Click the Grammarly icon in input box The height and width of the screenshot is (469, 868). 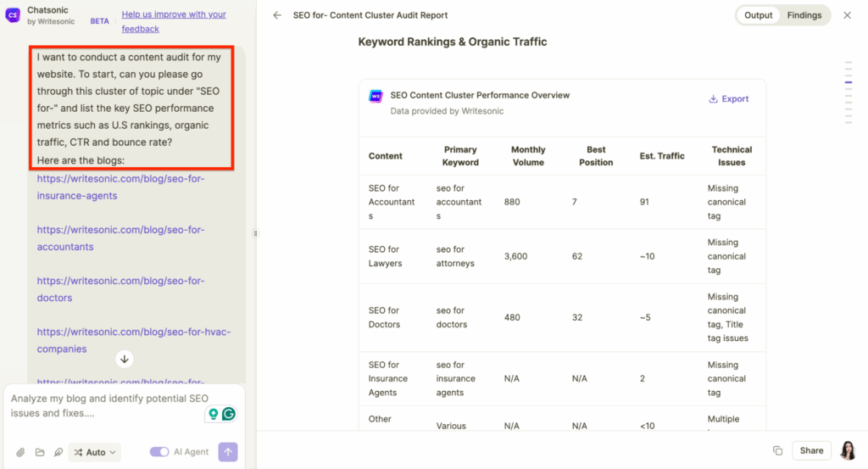[x=228, y=414]
